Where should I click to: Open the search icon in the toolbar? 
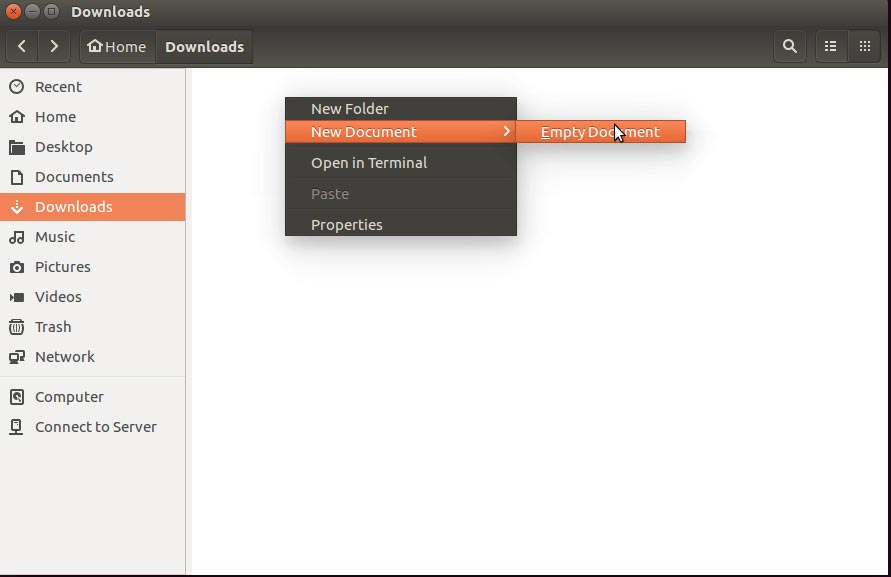789,46
